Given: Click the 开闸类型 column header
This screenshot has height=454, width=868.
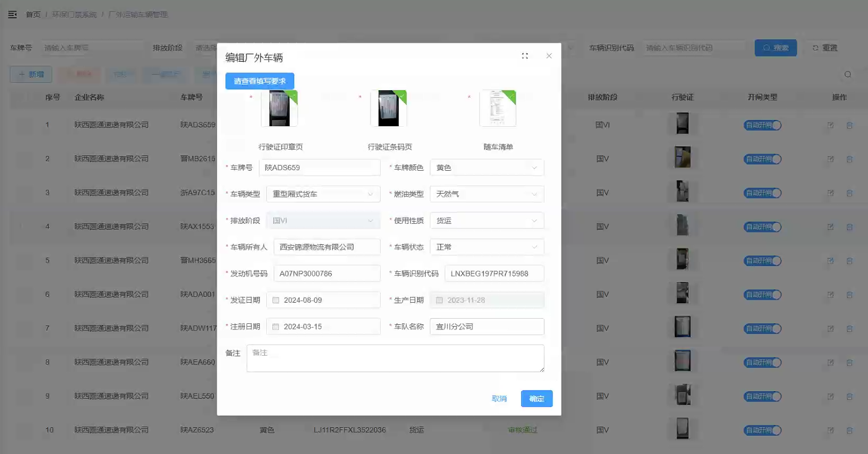Looking at the screenshot, I should (762, 97).
